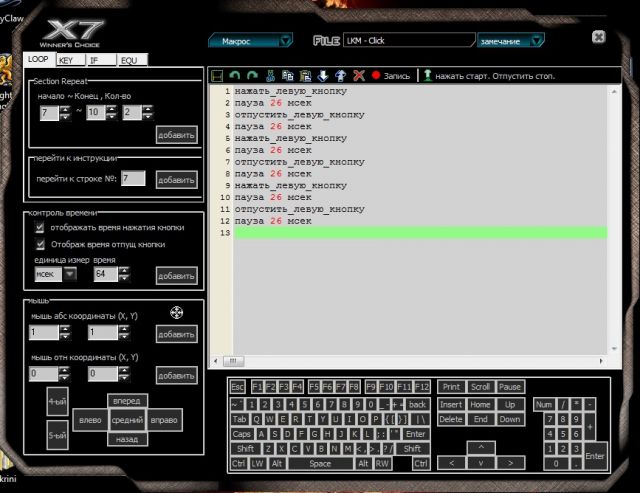Click the redo arrow icon
Screen dimensions: 640x493
click(252, 75)
